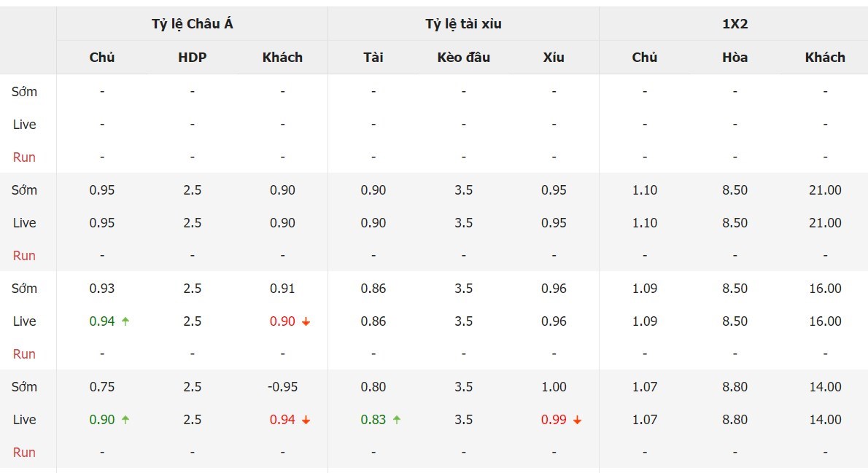Click the last red Run row label
Image resolution: width=868 pixels, height=473 pixels.
click(x=24, y=452)
